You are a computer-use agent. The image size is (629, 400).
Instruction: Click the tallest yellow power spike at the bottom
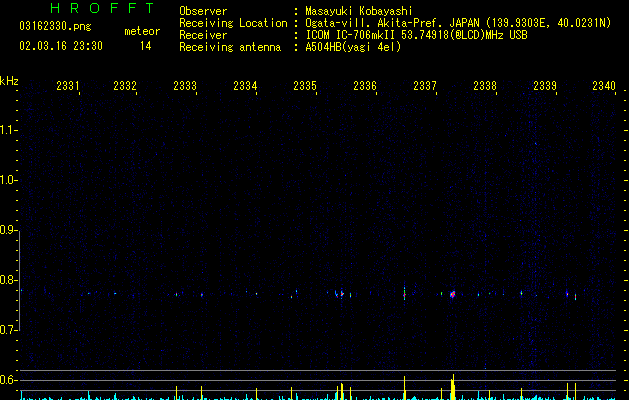click(453, 387)
